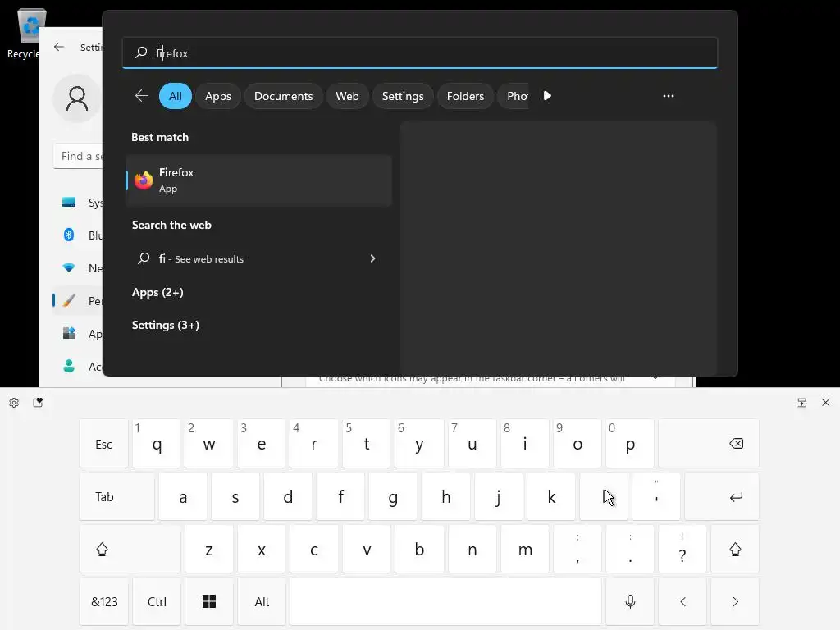Viewport: 840px width, 630px height.
Task: Tap the Enter return key
Action: (x=722, y=496)
